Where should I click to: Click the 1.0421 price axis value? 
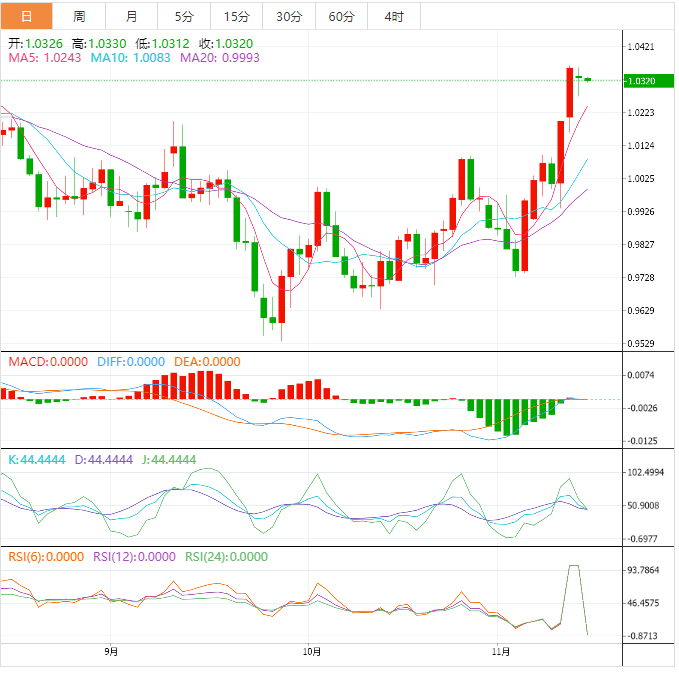(640, 47)
